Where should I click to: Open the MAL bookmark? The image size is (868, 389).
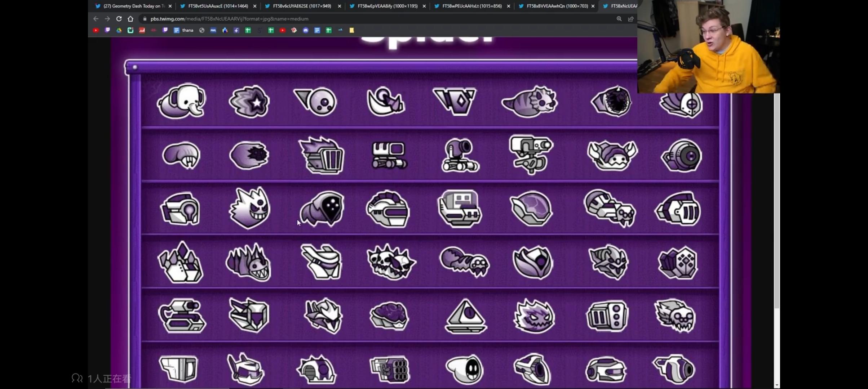(x=213, y=30)
